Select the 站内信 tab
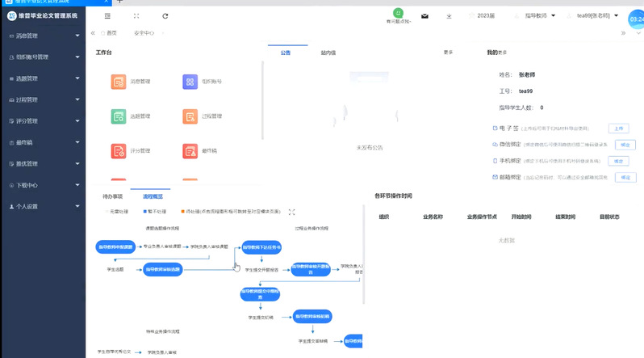This screenshot has width=644, height=358. click(x=328, y=53)
